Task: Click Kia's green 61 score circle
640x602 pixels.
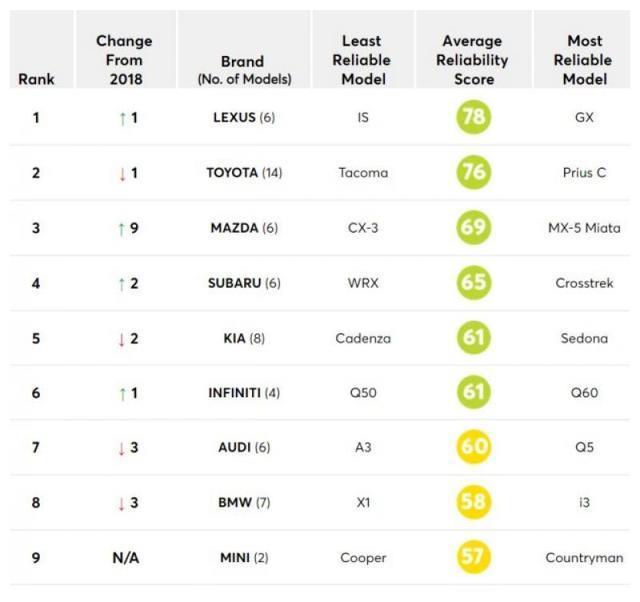Action: [x=473, y=338]
